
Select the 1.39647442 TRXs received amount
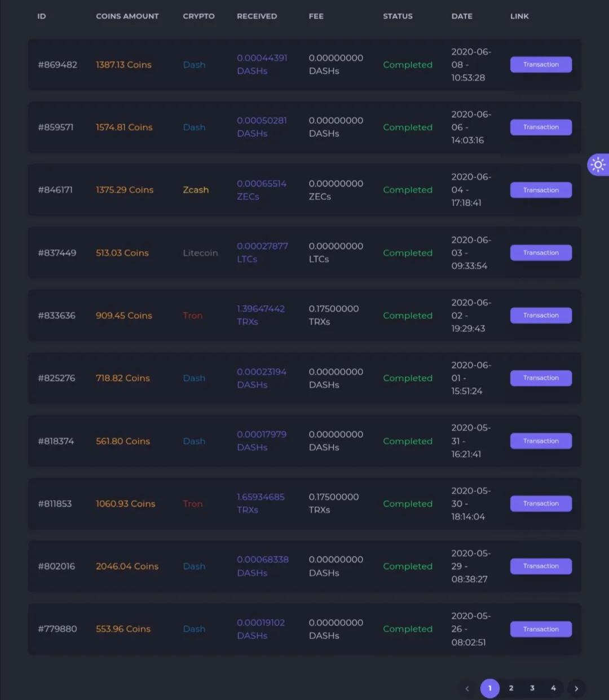(x=261, y=316)
